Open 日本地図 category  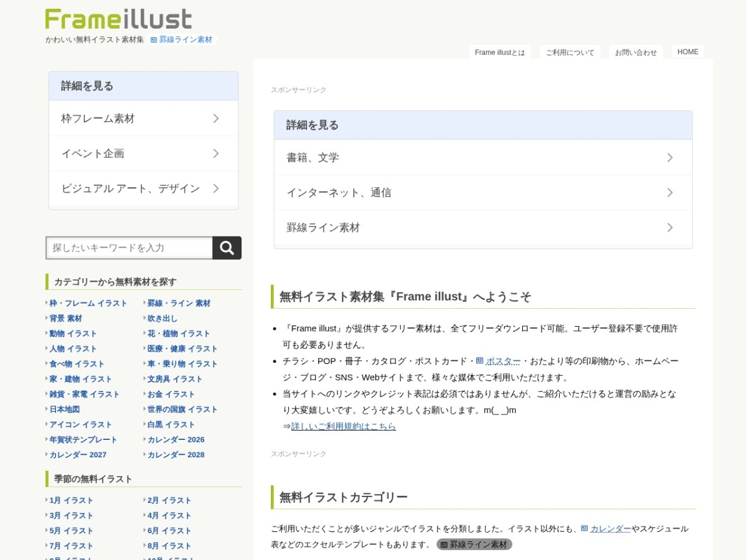(65, 409)
